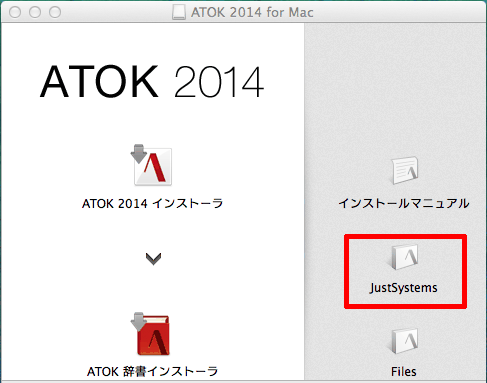Click the ATOK 2014 for Mac disk proxy icon

(x=179, y=12)
